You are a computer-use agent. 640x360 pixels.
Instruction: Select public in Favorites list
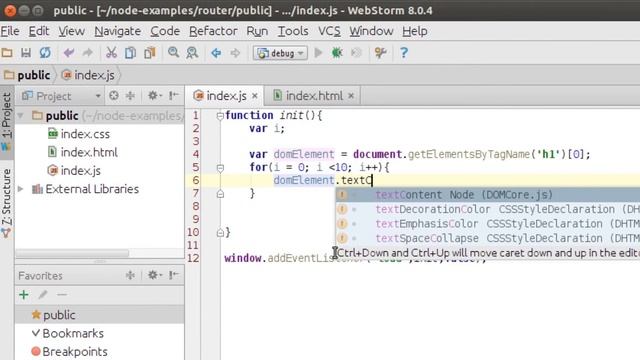[x=99, y=315]
